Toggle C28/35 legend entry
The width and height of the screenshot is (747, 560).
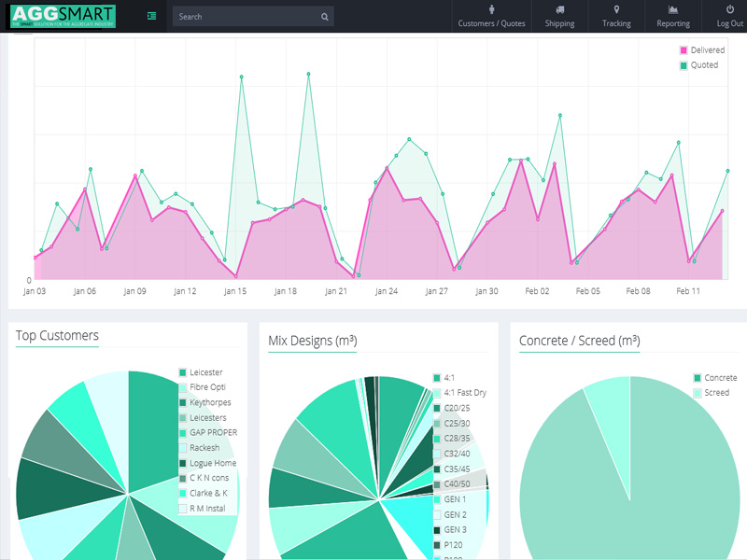pyautogui.click(x=452, y=439)
